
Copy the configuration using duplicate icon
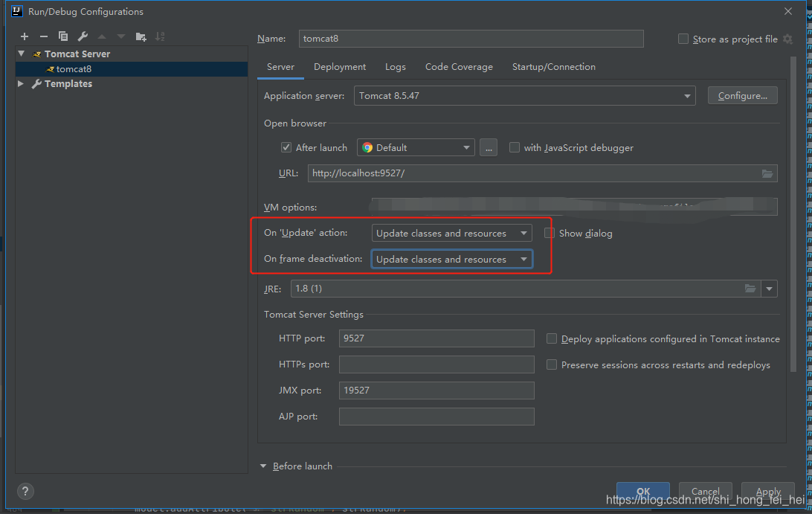click(63, 36)
